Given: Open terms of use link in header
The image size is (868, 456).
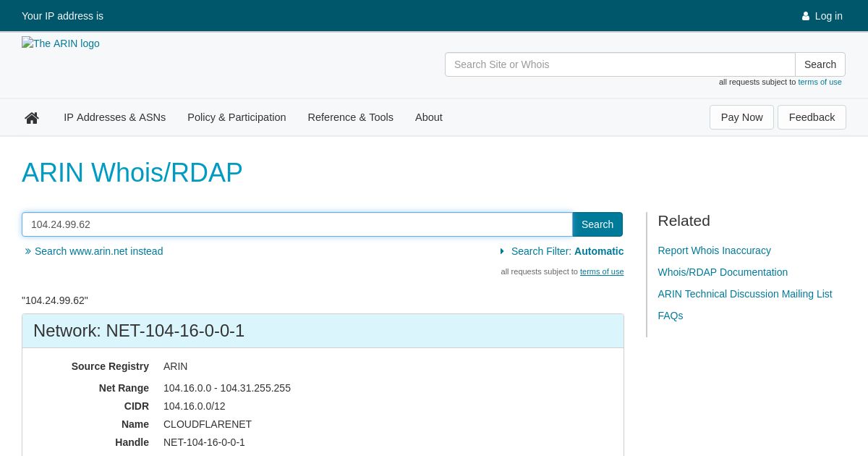Looking at the screenshot, I should [820, 82].
